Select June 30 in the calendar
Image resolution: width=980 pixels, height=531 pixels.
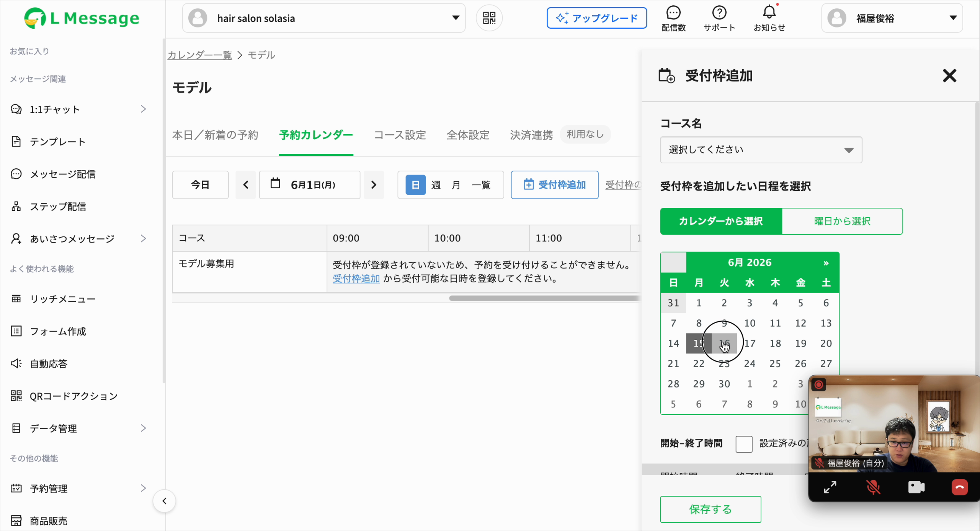tap(724, 384)
